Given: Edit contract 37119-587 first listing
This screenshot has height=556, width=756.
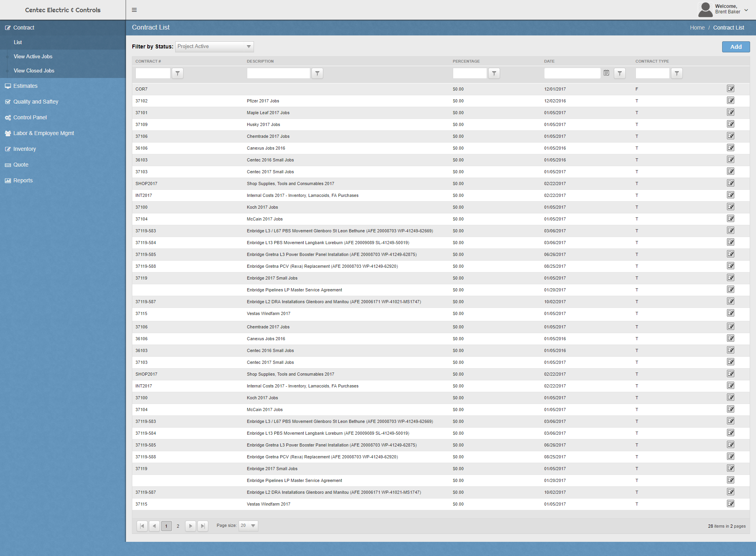Looking at the screenshot, I should click(x=731, y=301).
